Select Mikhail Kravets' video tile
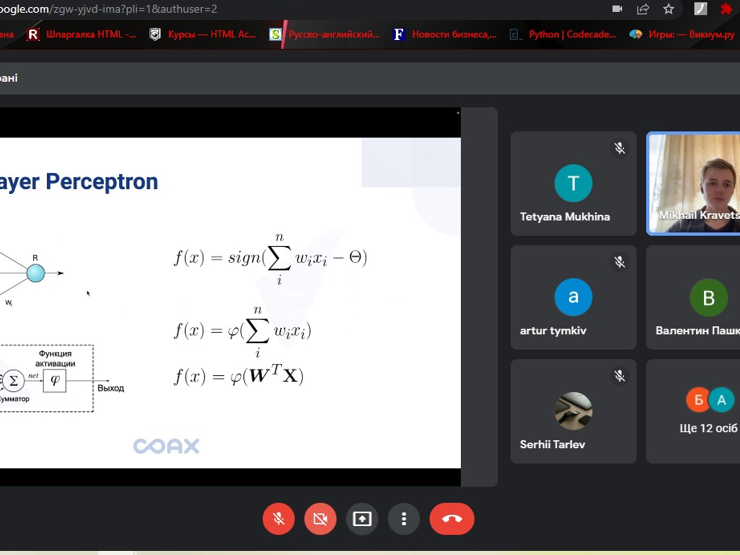Image resolution: width=740 pixels, height=555 pixels. pyautogui.click(x=694, y=184)
